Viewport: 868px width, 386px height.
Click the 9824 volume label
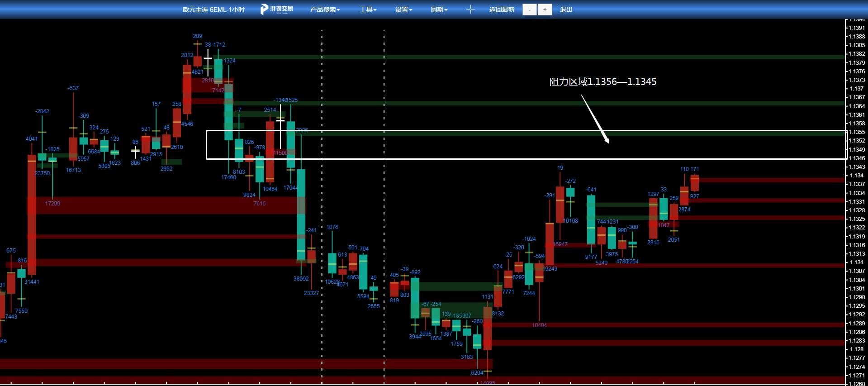(249, 195)
